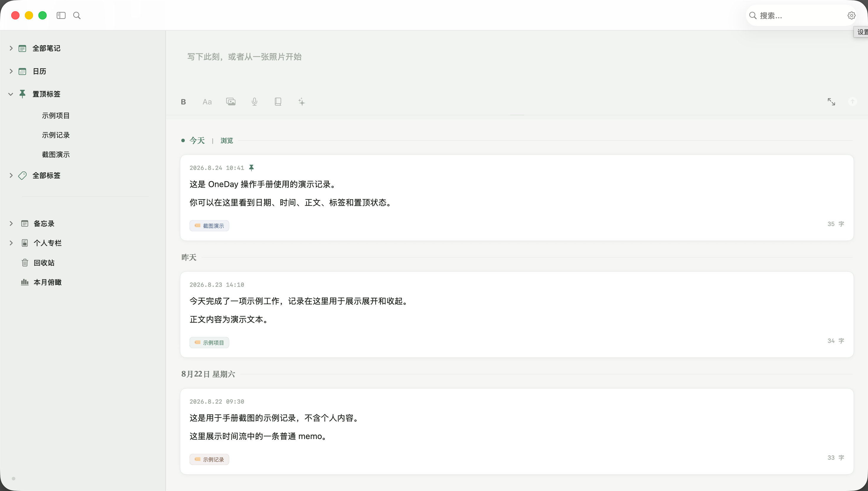Expand the 全部标签 section
The height and width of the screenshot is (491, 868).
11,175
